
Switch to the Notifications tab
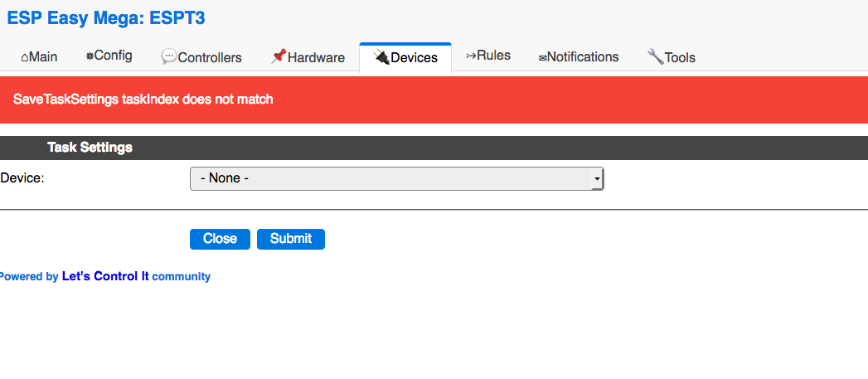coord(579,57)
